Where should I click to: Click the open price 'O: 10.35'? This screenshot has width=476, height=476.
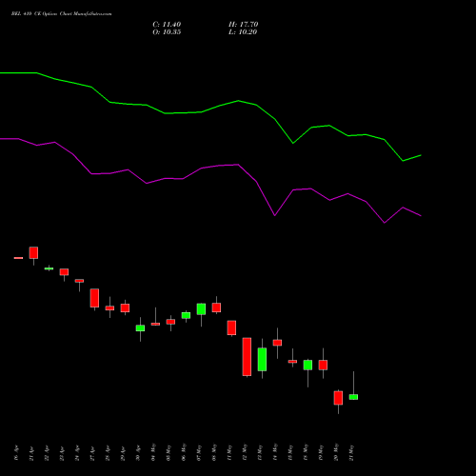(167, 32)
